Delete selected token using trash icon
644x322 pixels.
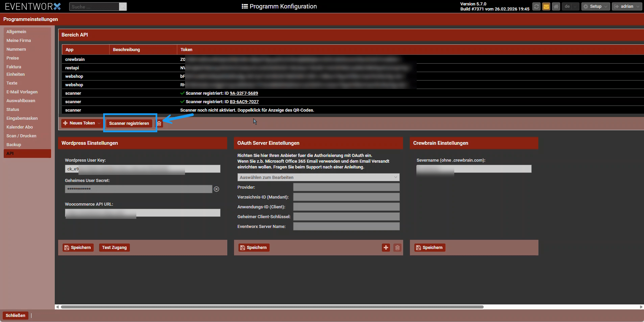coord(159,123)
